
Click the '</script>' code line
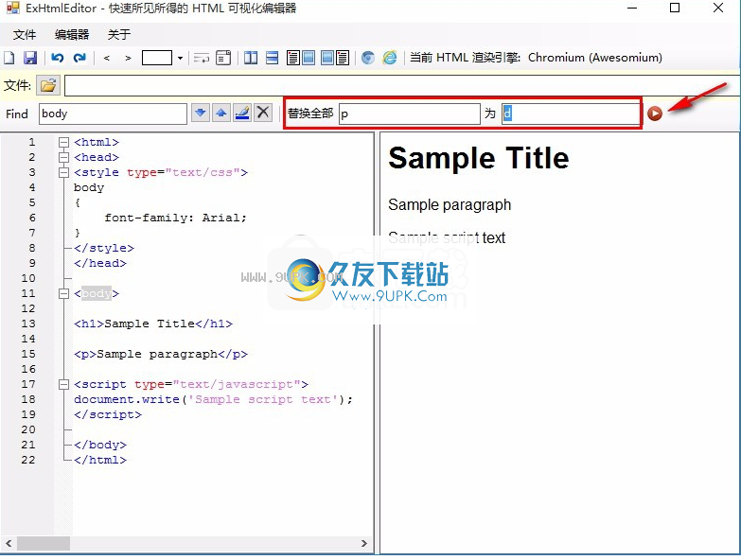tap(108, 414)
